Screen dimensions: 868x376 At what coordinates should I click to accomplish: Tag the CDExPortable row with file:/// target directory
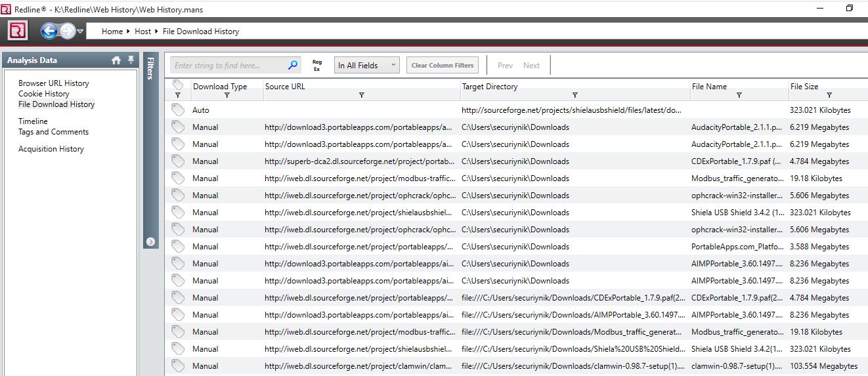[x=178, y=297]
